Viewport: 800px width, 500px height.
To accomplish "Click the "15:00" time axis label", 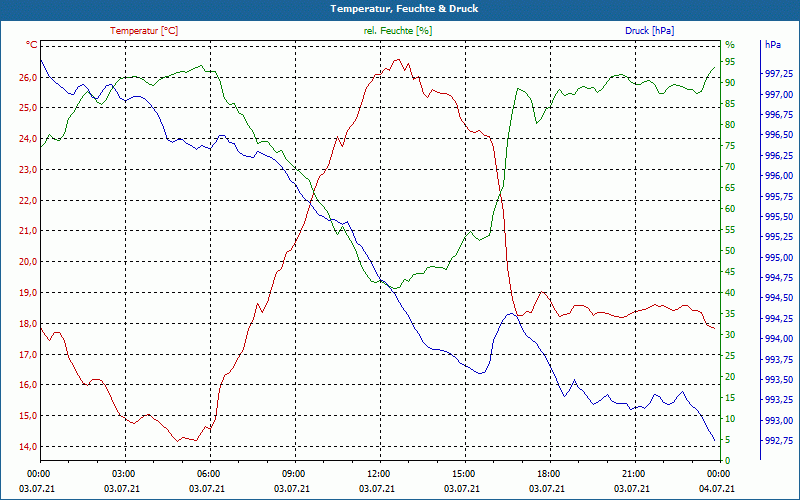I will tap(463, 473).
